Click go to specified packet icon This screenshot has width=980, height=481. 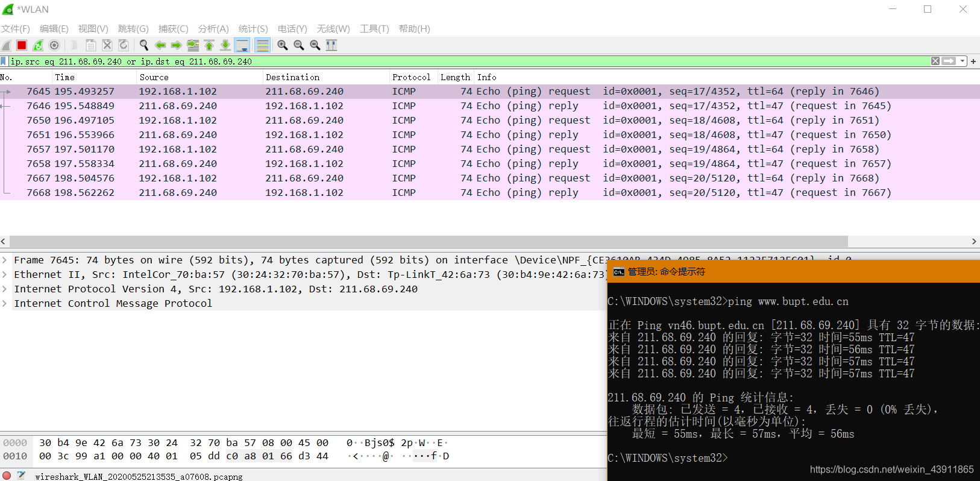coord(193,45)
